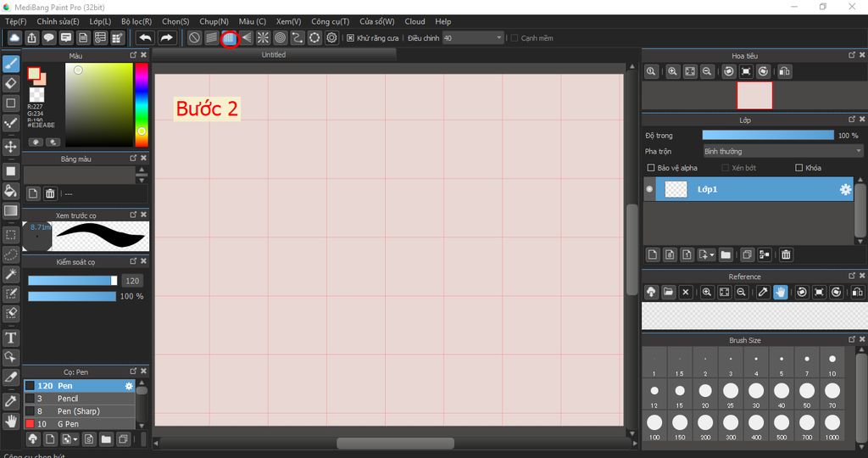Open the Điều chỉnh value dropdown
Screen dimensions: 868x458
473,38
